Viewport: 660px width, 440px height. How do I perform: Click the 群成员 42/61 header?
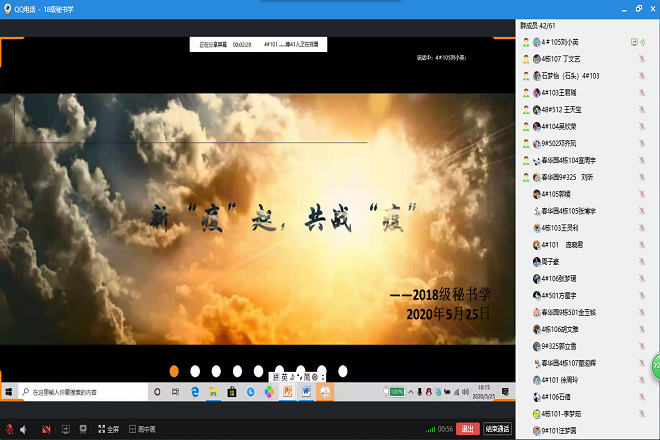[545, 24]
